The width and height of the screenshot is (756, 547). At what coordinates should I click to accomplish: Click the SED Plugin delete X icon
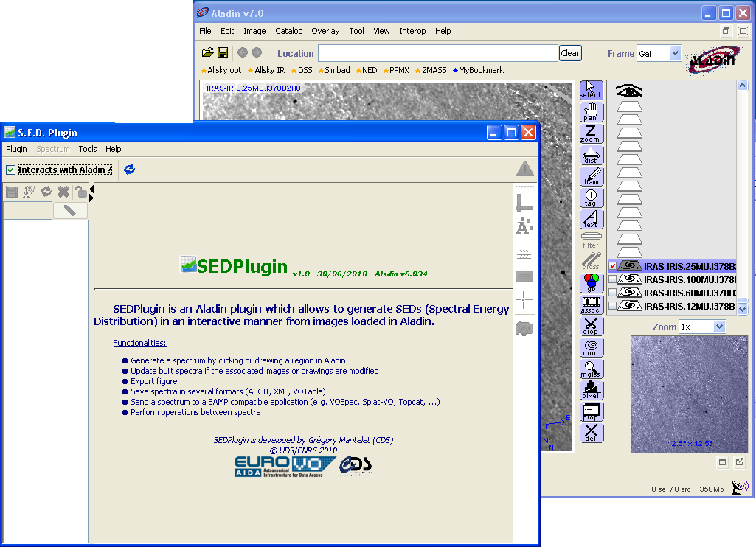pos(63,192)
